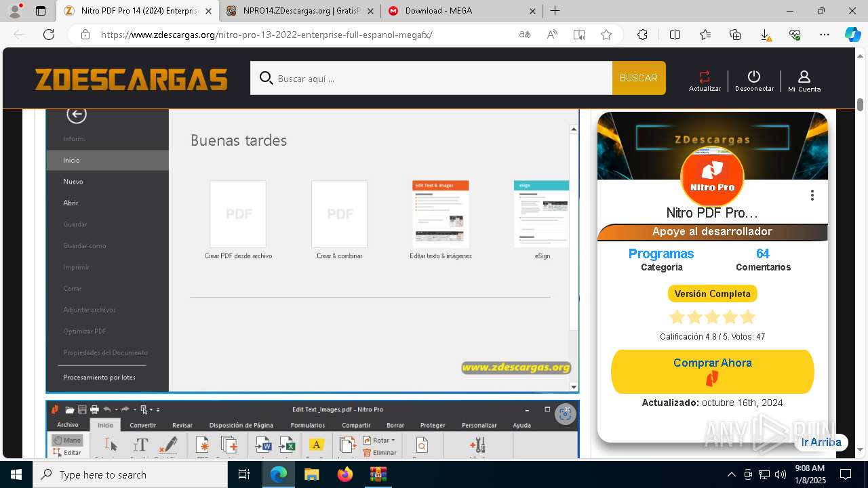The height and width of the screenshot is (488, 868).
Task: Open Edge Settings and more menu
Action: [825, 35]
